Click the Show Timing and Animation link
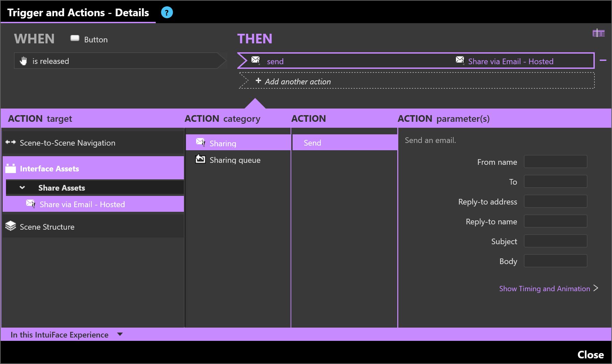The height and width of the screenshot is (364, 612). coord(544,289)
